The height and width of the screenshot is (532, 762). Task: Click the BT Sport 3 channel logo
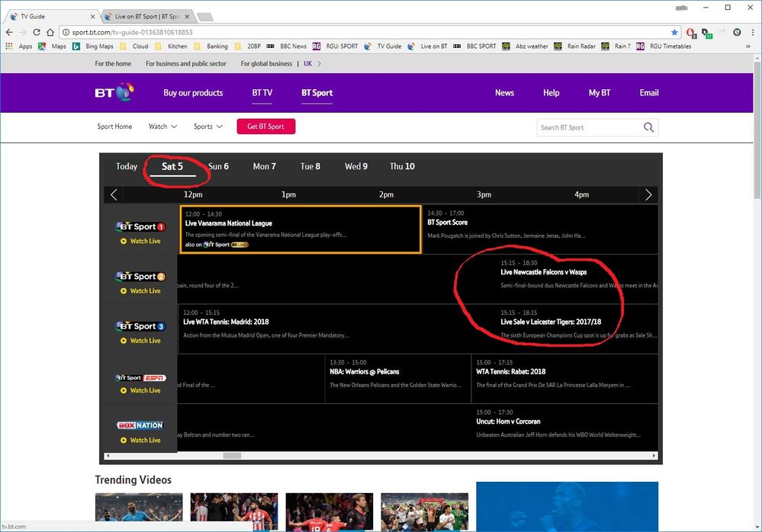click(140, 325)
